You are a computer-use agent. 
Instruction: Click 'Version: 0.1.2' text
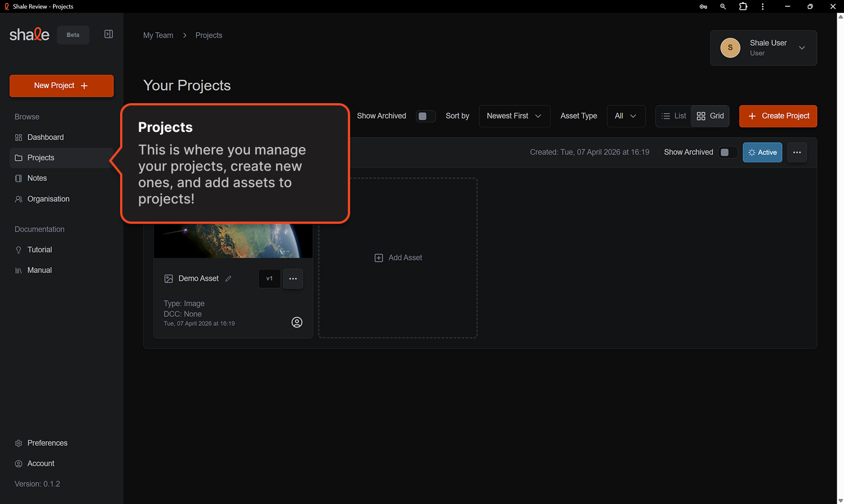click(37, 484)
